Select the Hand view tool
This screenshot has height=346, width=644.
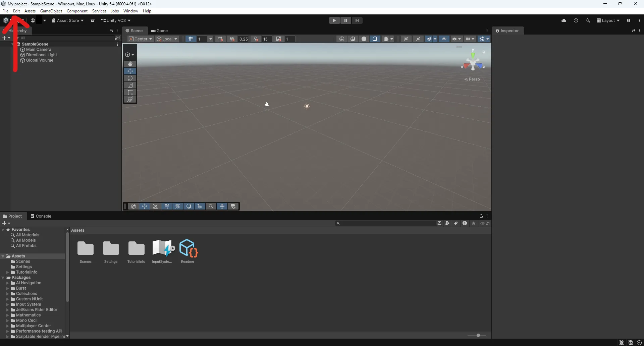tap(130, 64)
